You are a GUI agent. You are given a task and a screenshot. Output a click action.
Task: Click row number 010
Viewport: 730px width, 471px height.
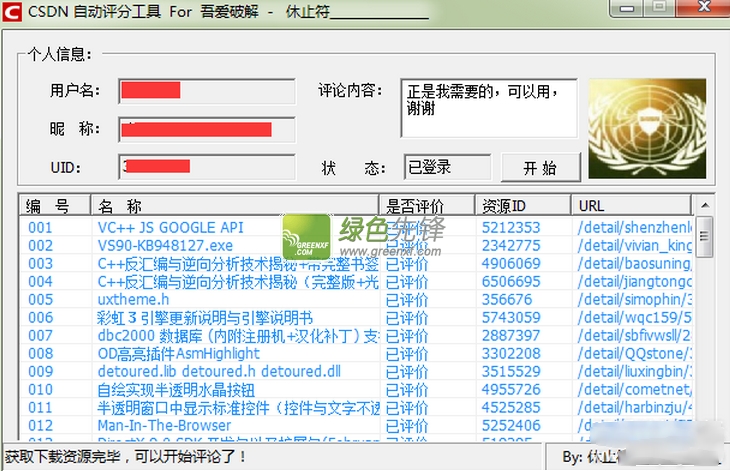click(41, 390)
